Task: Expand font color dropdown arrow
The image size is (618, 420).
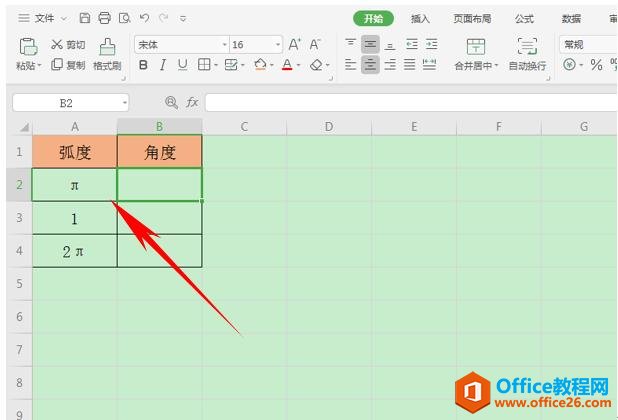Action: (298, 65)
